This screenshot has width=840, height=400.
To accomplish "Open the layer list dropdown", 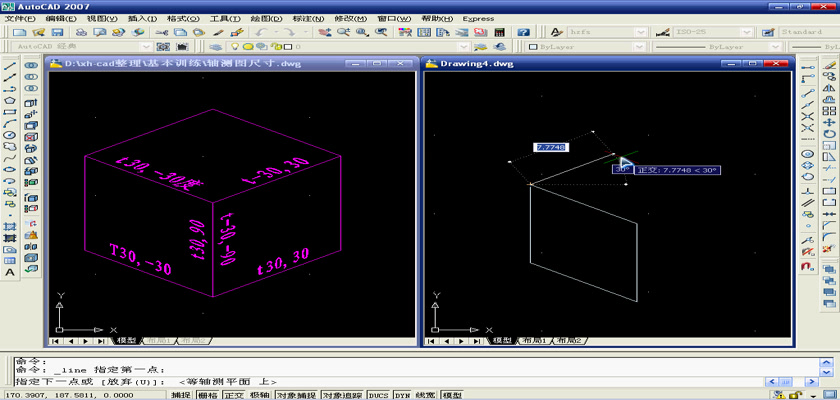I will 463,47.
